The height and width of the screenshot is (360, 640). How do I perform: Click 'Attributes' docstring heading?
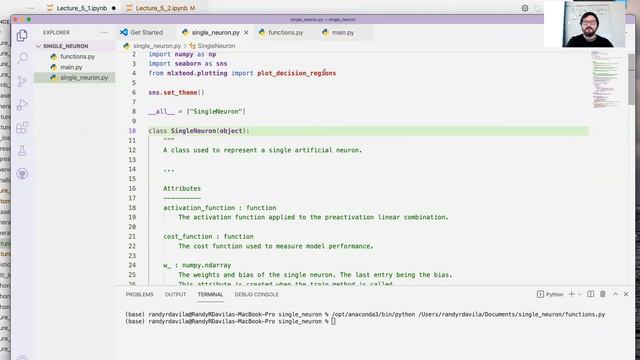point(182,189)
